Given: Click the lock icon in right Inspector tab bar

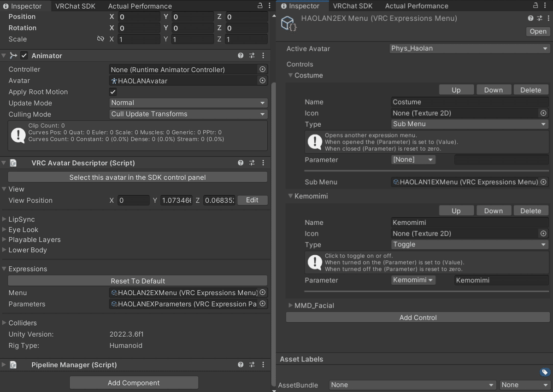Looking at the screenshot, I should 535,6.
